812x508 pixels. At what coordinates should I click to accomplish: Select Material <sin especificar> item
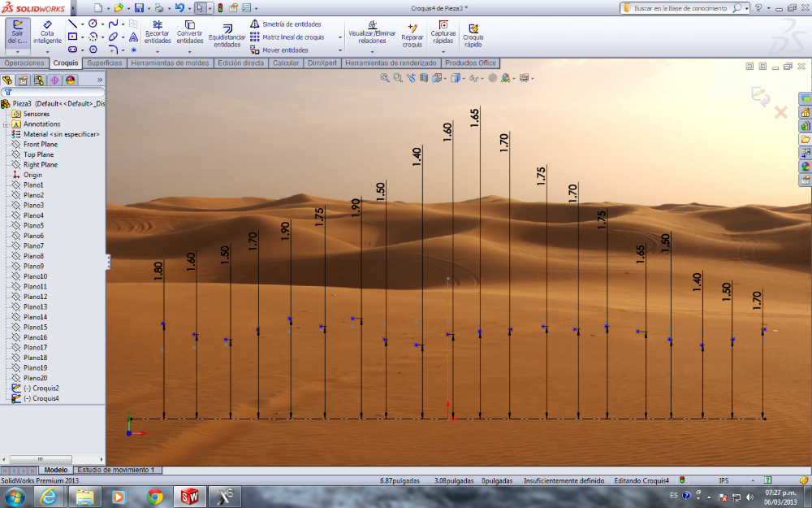pos(61,134)
